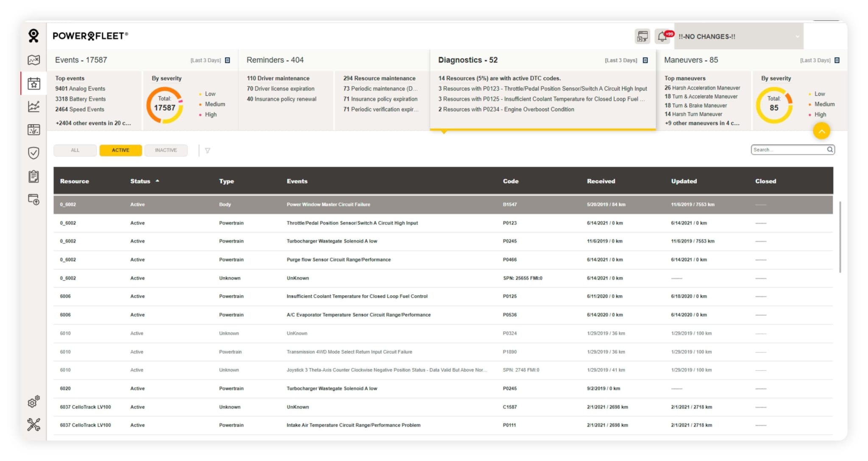868x461 pixels.
Task: Toggle the Events Last 3 Days checkbox
Action: point(228,60)
